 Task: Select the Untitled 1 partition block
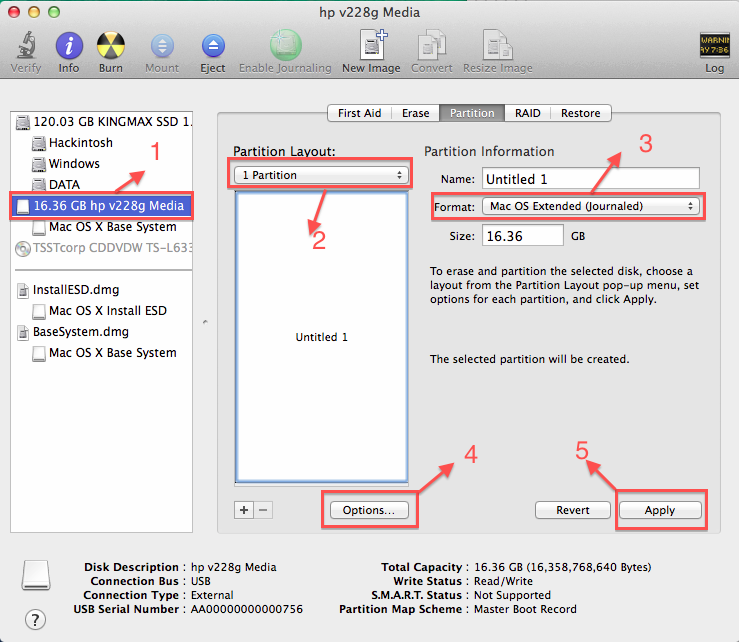pos(321,337)
